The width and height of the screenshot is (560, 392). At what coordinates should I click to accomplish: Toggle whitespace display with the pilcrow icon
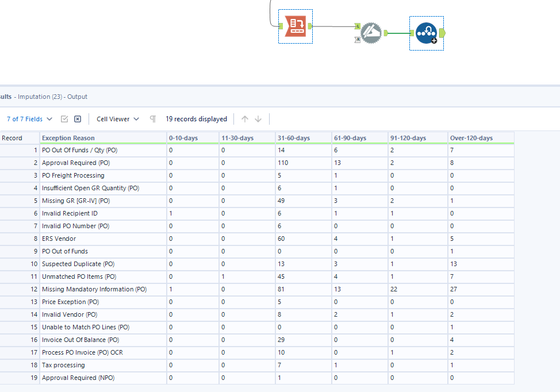[153, 119]
